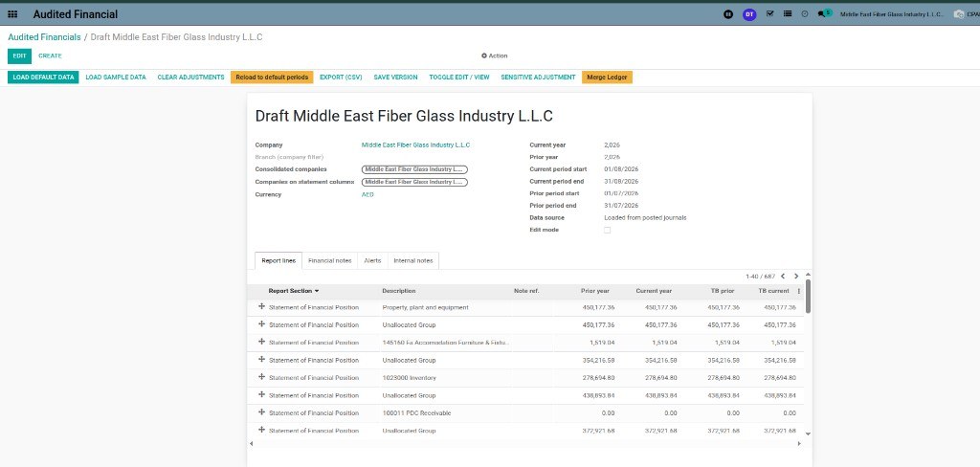Open the checkbox tasks icon in top bar
The image size is (980, 467).
point(770,13)
